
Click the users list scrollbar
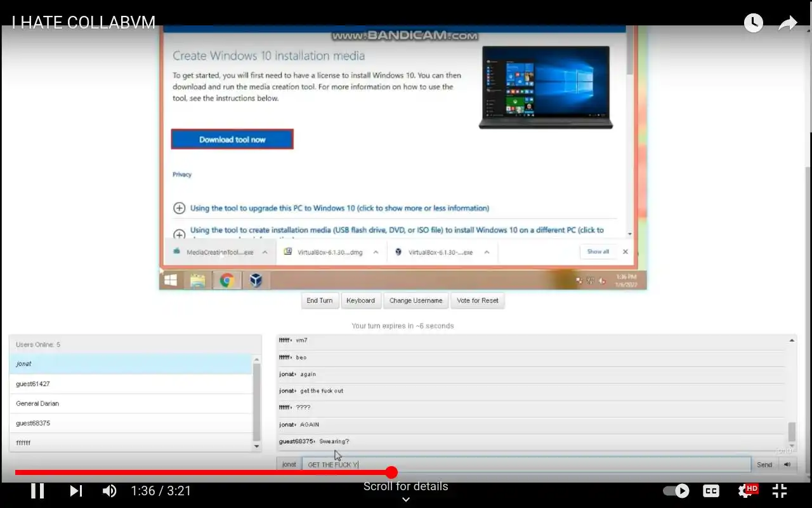tap(257, 402)
